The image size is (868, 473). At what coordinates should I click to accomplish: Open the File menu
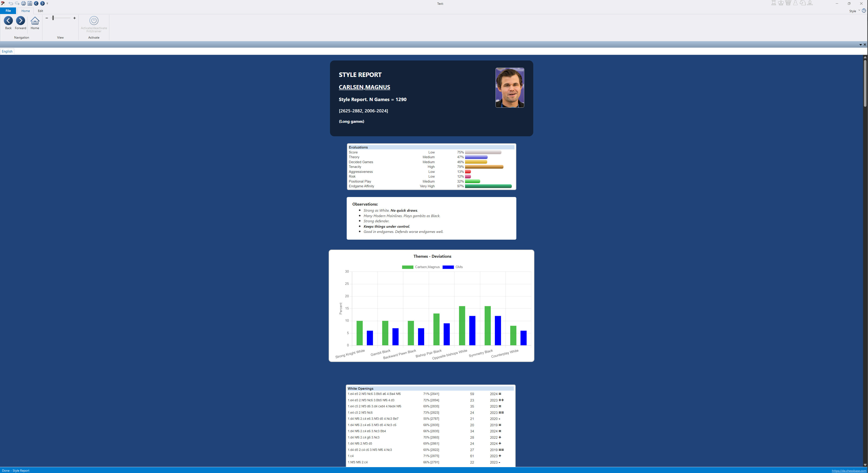8,10
